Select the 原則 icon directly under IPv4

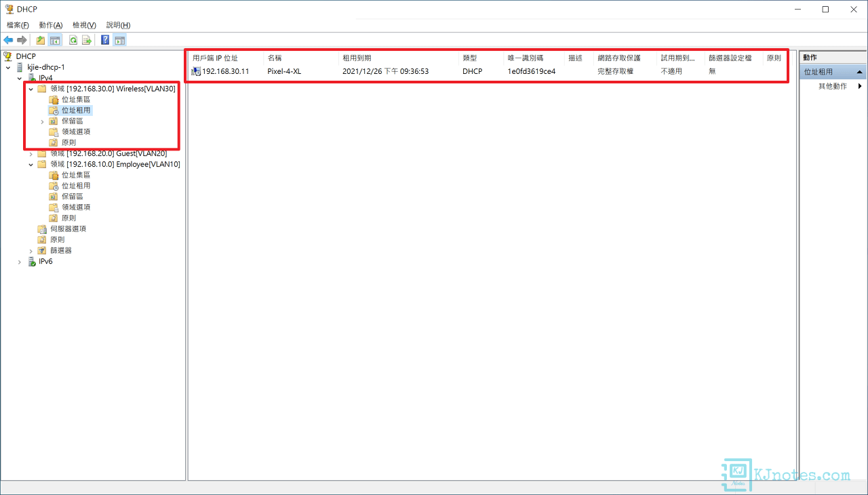[42, 240]
